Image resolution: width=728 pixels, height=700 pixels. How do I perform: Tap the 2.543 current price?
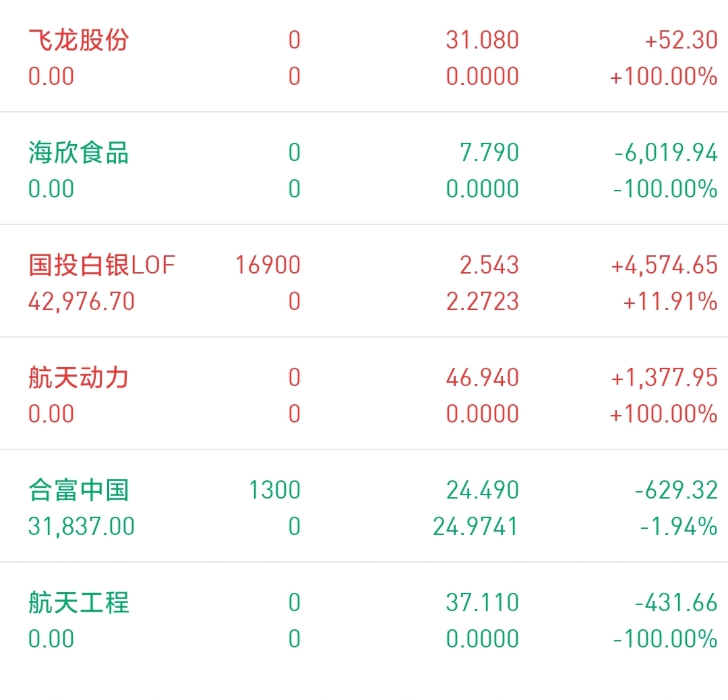click(x=489, y=265)
